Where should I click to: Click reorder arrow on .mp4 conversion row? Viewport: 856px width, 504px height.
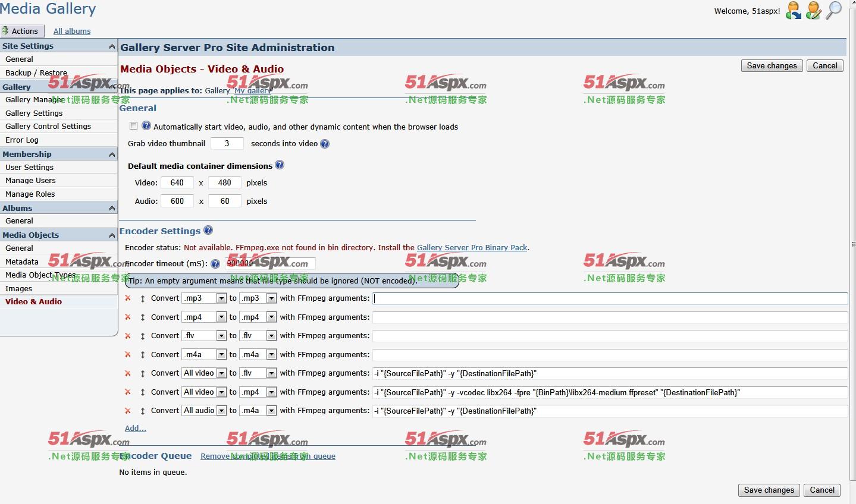click(x=143, y=317)
